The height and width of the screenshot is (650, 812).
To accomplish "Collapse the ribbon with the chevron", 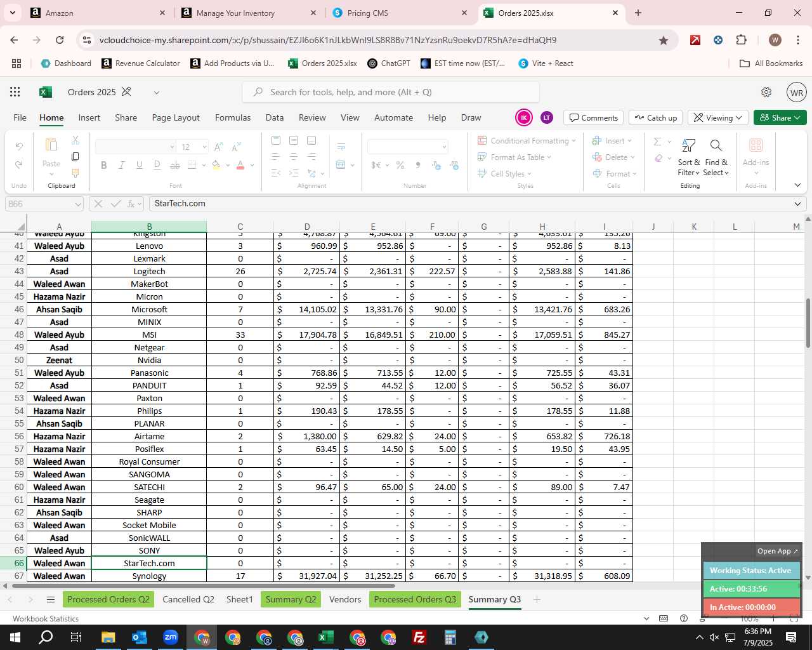I will click(x=797, y=185).
